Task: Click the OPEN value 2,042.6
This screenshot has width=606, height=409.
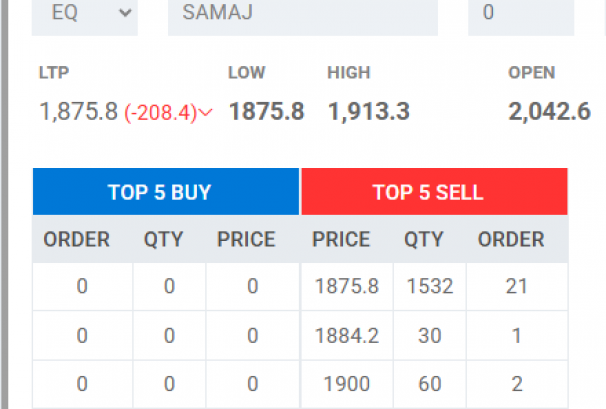Action: 549,112
